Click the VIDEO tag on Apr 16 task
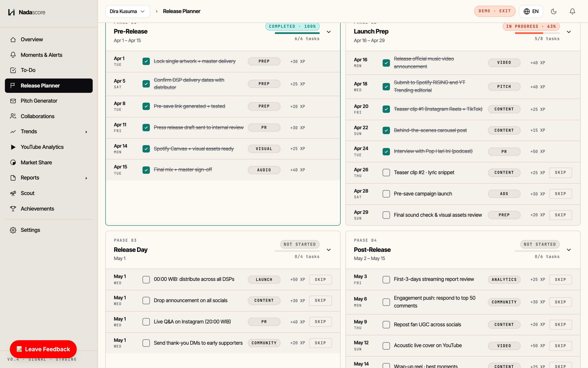 click(x=504, y=63)
